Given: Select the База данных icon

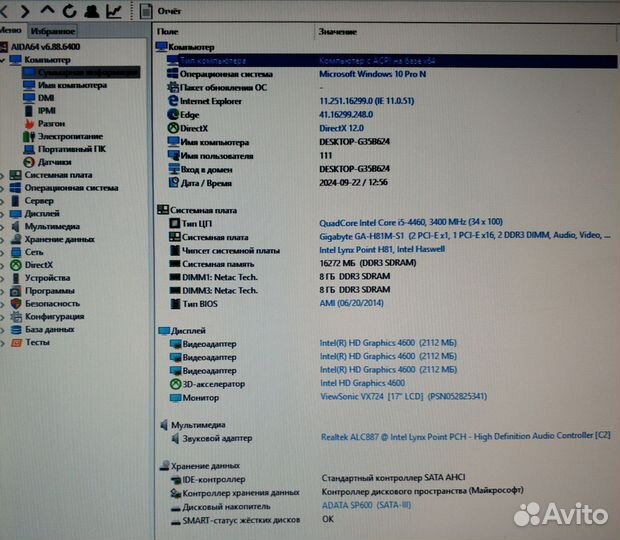Looking at the screenshot, I should (x=16, y=329).
